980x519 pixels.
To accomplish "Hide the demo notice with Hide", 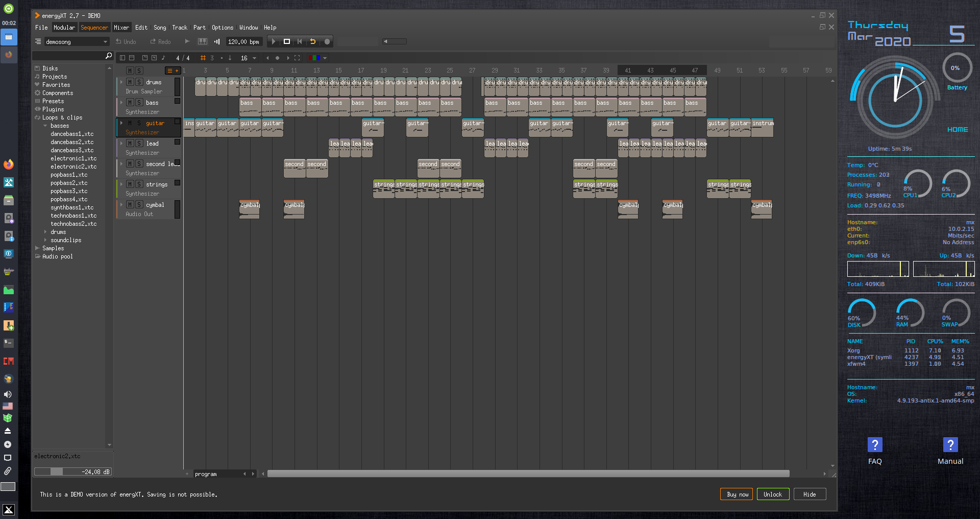I will pos(810,494).
